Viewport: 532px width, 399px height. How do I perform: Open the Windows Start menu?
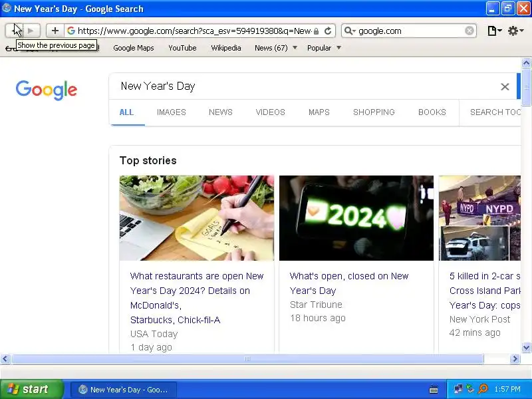31,389
